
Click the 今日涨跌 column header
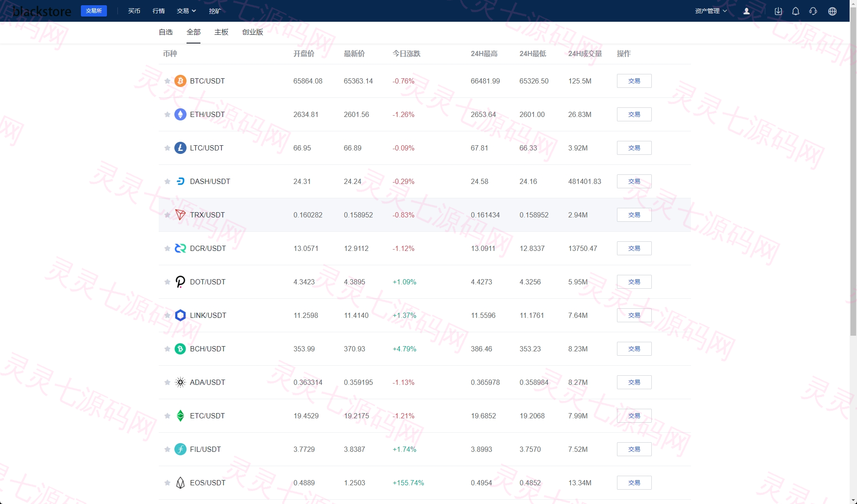tap(407, 54)
